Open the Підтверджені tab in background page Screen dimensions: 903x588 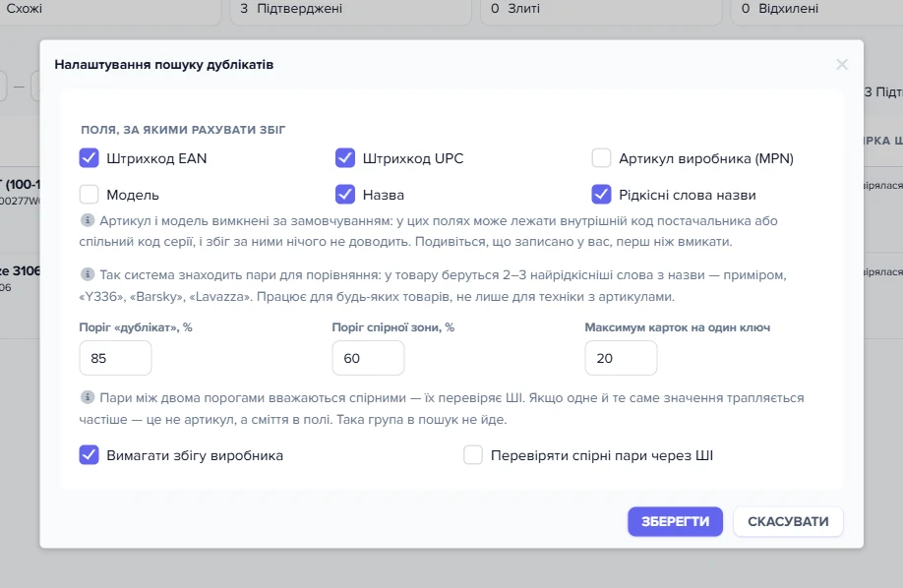pos(351,10)
